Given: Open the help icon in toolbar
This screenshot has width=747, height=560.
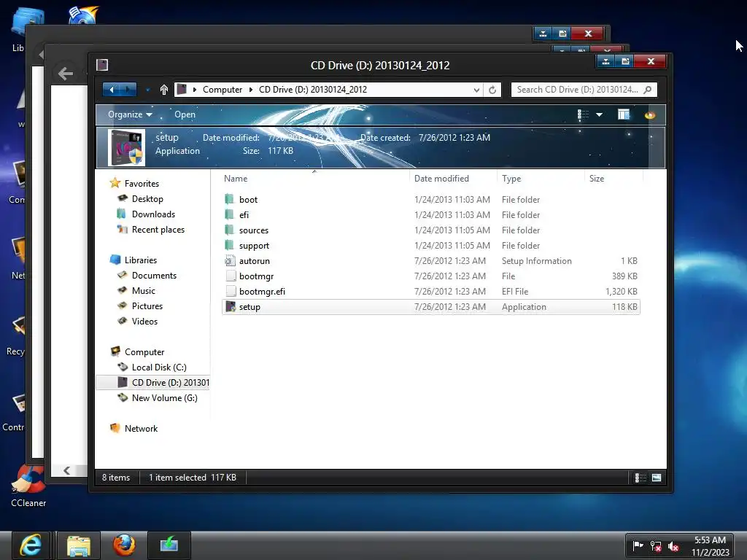Looking at the screenshot, I should point(650,114).
